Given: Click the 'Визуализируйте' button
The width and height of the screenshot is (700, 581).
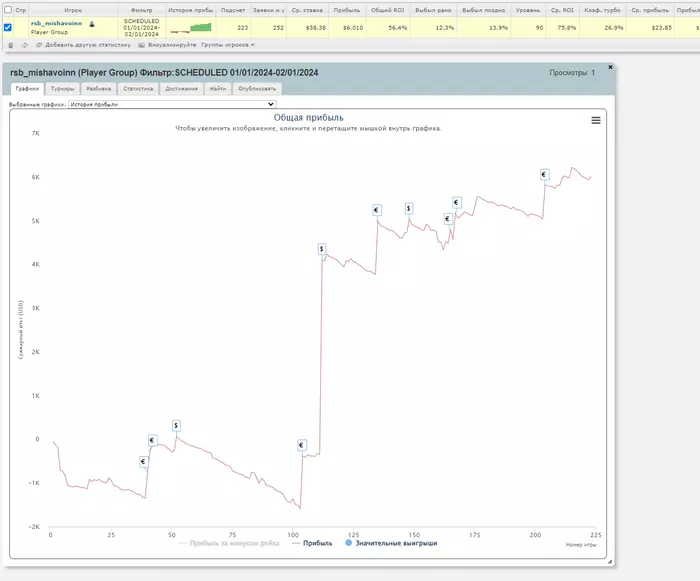Looking at the screenshot, I should click(x=167, y=45).
